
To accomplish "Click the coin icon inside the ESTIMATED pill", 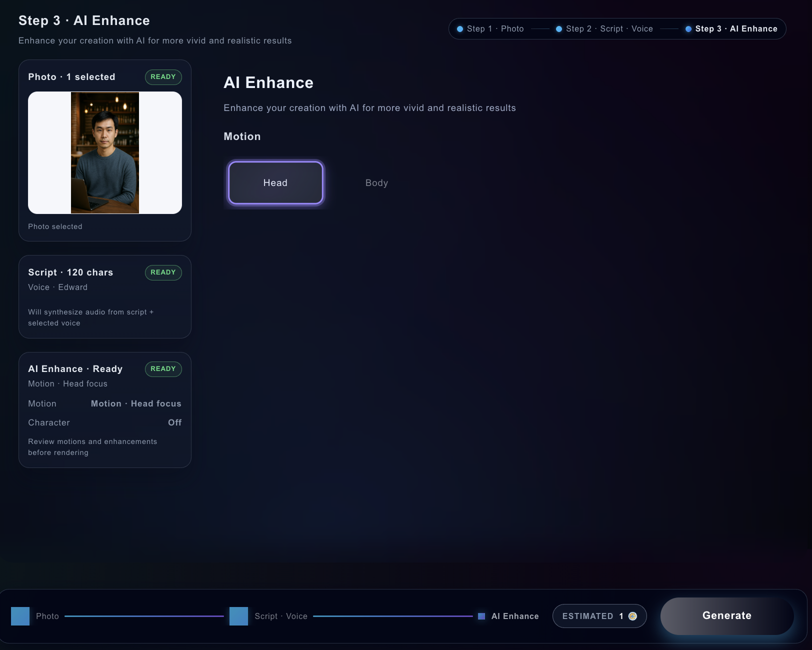I will point(633,616).
